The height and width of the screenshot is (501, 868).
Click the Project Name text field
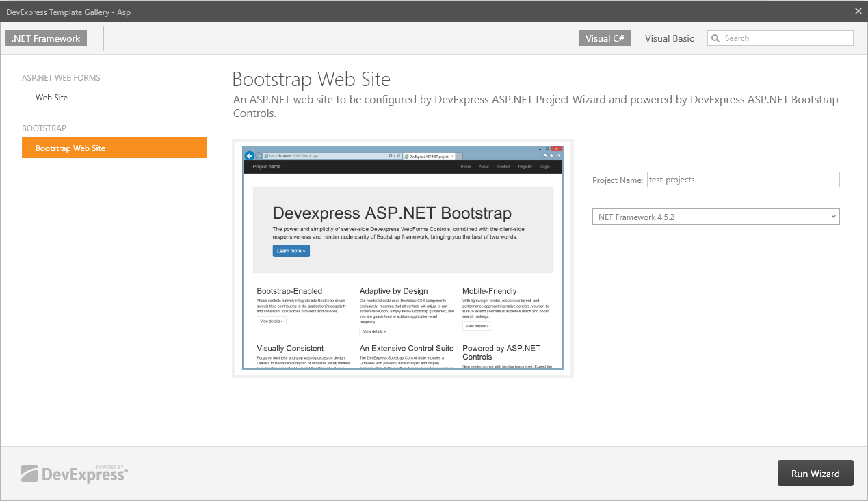point(743,180)
